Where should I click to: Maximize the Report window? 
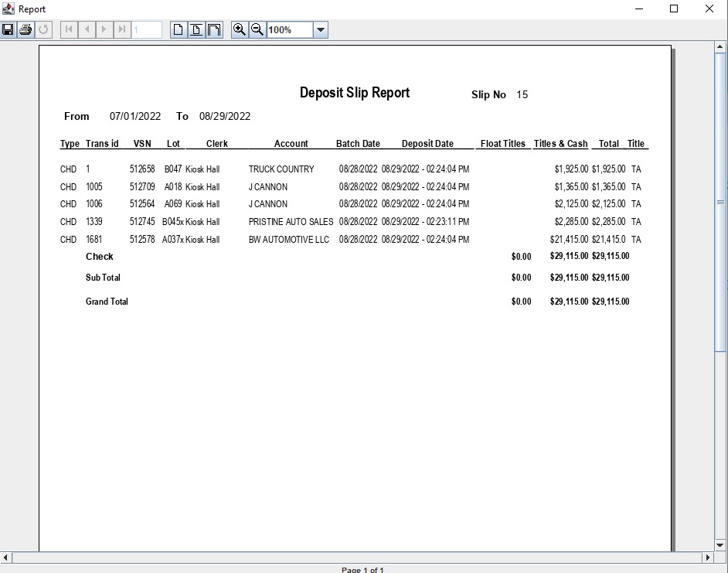pyautogui.click(x=674, y=9)
